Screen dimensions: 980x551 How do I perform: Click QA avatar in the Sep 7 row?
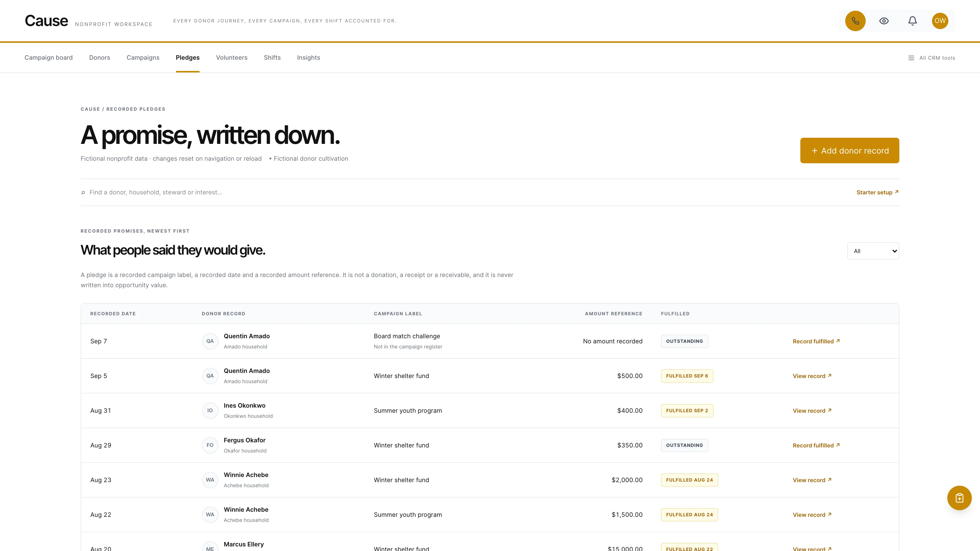click(x=210, y=341)
